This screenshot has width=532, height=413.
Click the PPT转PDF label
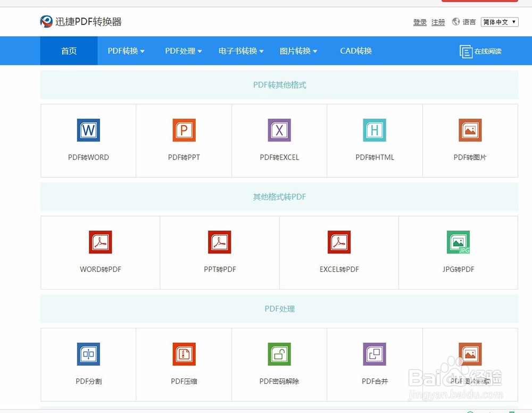tap(220, 269)
